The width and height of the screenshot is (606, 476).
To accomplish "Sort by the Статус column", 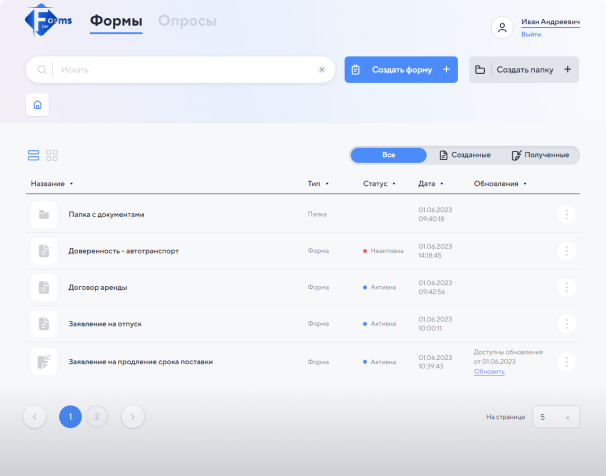I will coord(379,184).
